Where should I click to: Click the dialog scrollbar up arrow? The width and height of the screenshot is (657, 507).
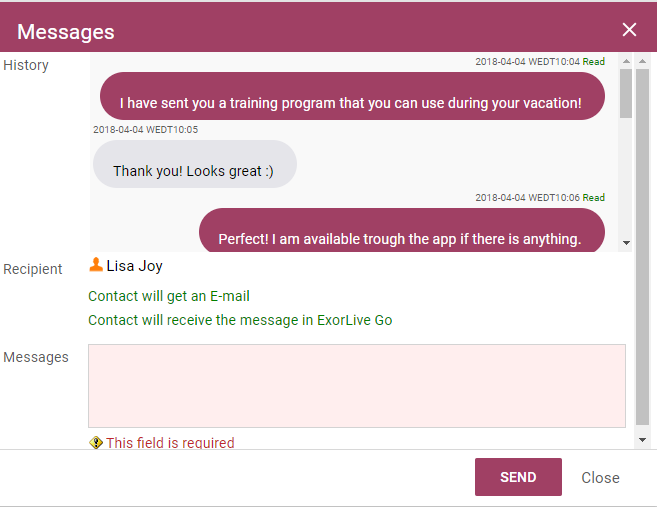click(x=642, y=62)
